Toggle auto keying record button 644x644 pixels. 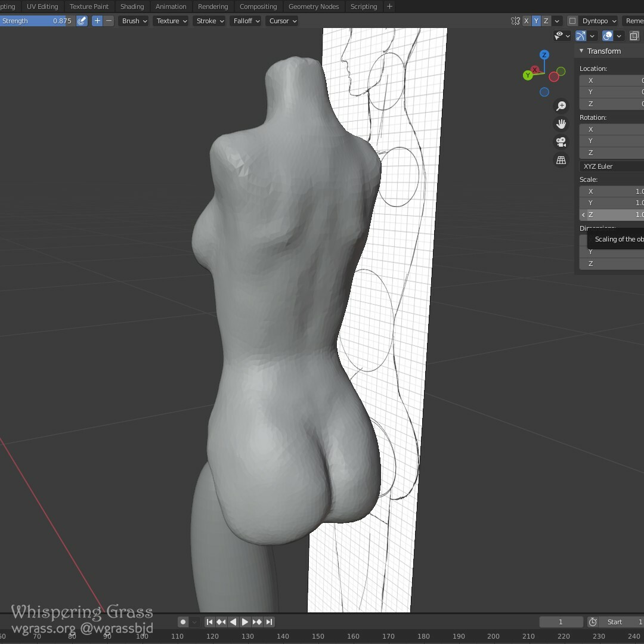[183, 622]
